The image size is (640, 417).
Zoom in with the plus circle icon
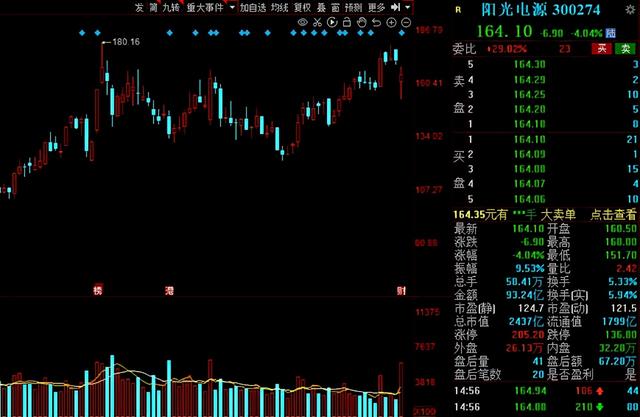coord(391,22)
